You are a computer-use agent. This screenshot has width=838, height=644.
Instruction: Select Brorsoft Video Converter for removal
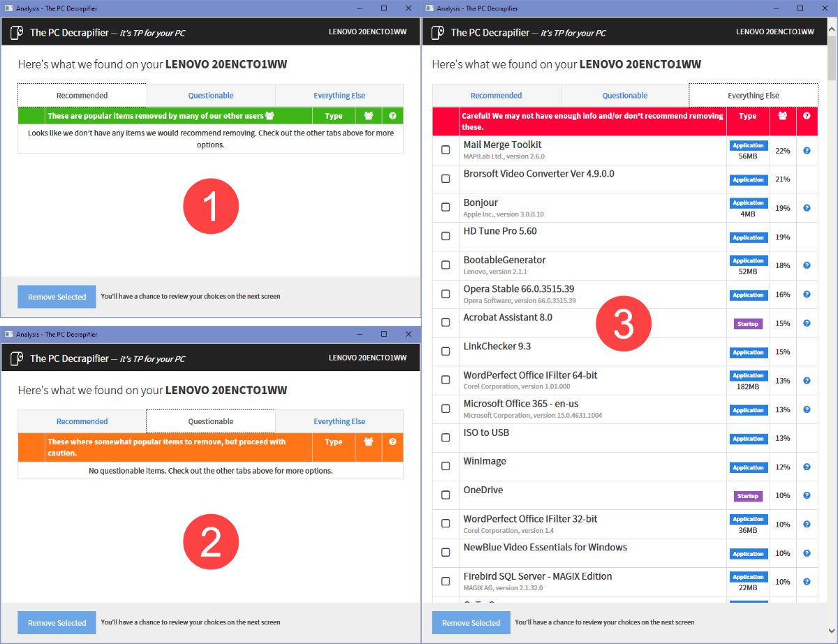pos(446,179)
